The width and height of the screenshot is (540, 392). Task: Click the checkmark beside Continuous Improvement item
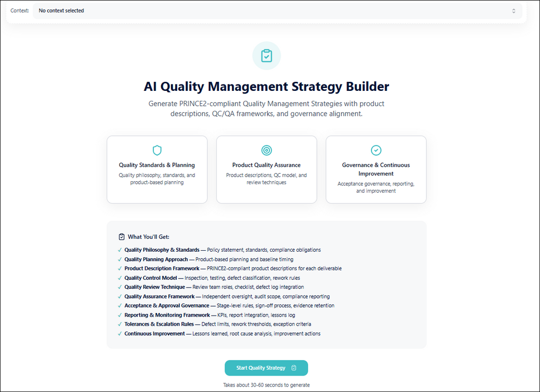click(x=119, y=334)
